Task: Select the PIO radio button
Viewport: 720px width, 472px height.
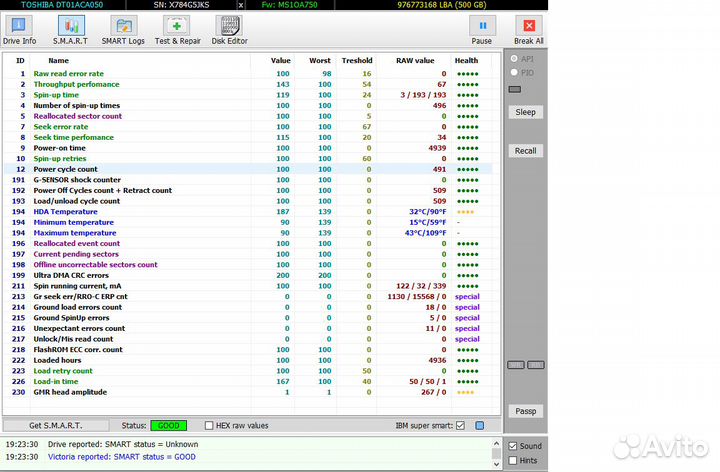Action: click(515, 72)
